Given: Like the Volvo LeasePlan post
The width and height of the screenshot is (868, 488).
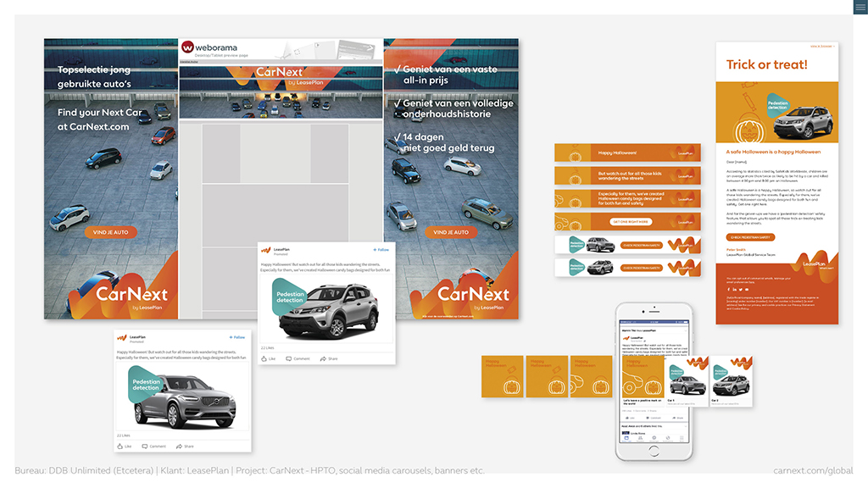Looking at the screenshot, I should click(124, 446).
